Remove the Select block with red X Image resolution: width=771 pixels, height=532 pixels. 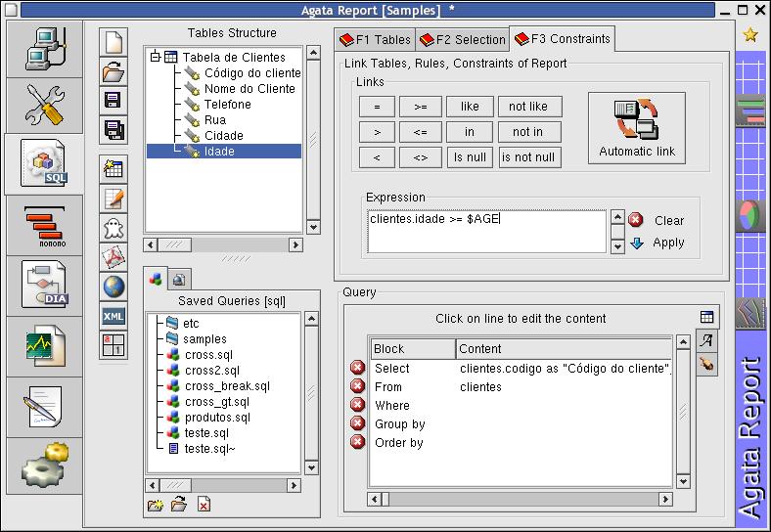[357, 368]
